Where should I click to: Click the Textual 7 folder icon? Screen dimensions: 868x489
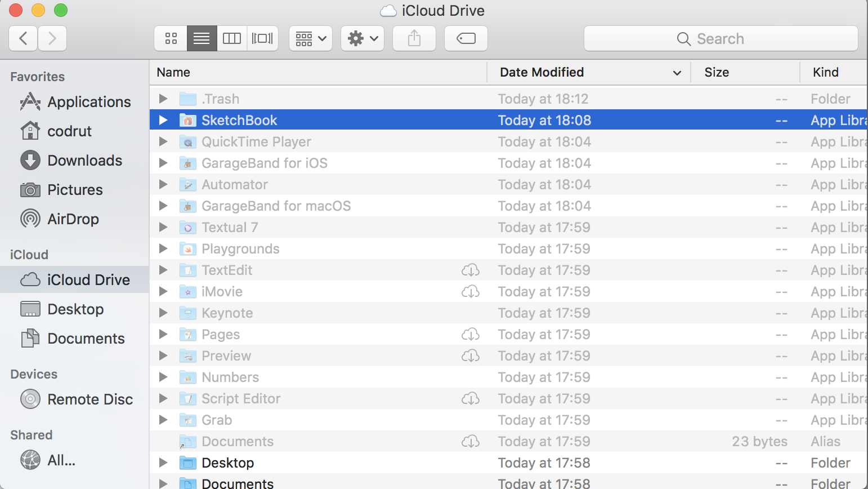click(x=188, y=227)
